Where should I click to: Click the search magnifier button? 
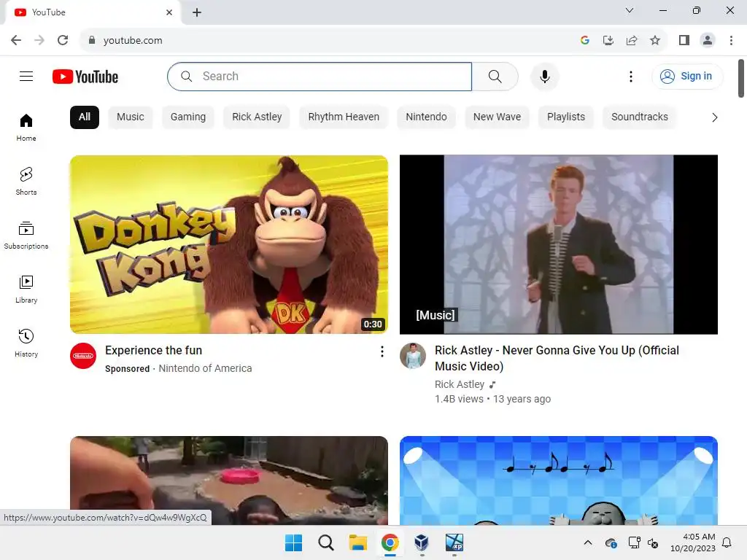[x=495, y=76]
